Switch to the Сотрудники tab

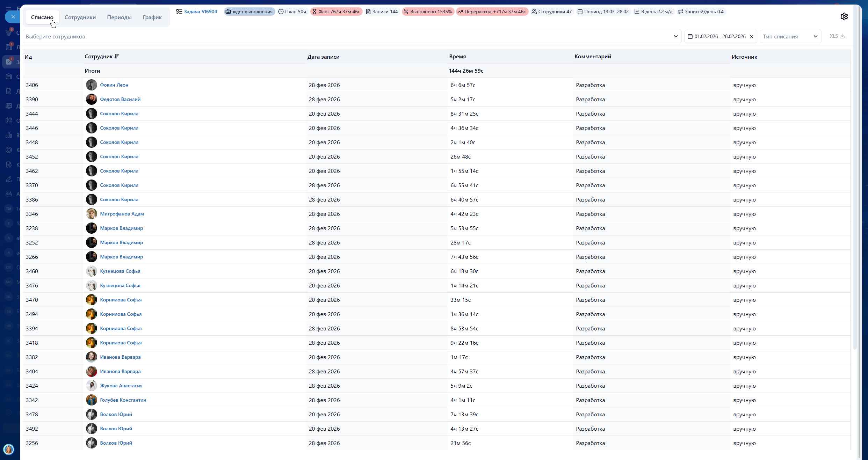pyautogui.click(x=80, y=17)
